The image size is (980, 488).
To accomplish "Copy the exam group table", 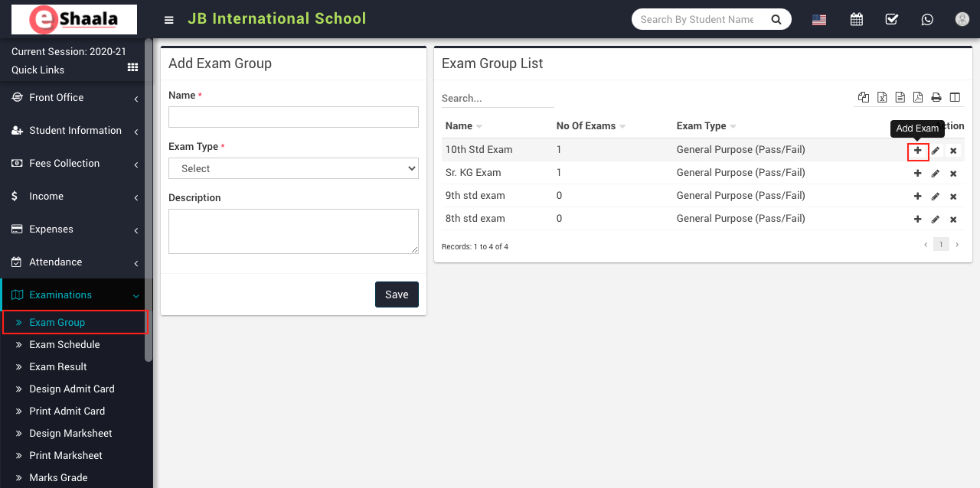I will [x=864, y=97].
